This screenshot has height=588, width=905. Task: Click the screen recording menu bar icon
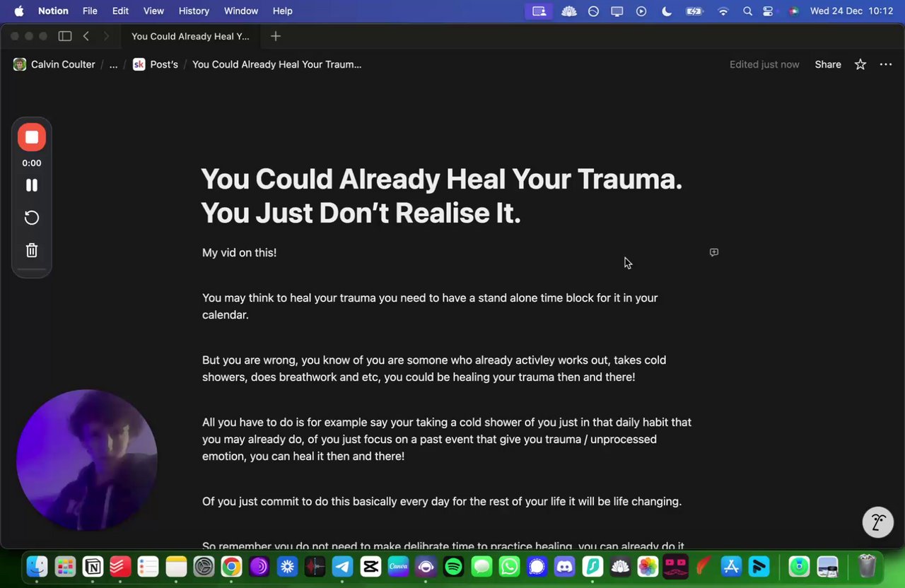(x=539, y=11)
